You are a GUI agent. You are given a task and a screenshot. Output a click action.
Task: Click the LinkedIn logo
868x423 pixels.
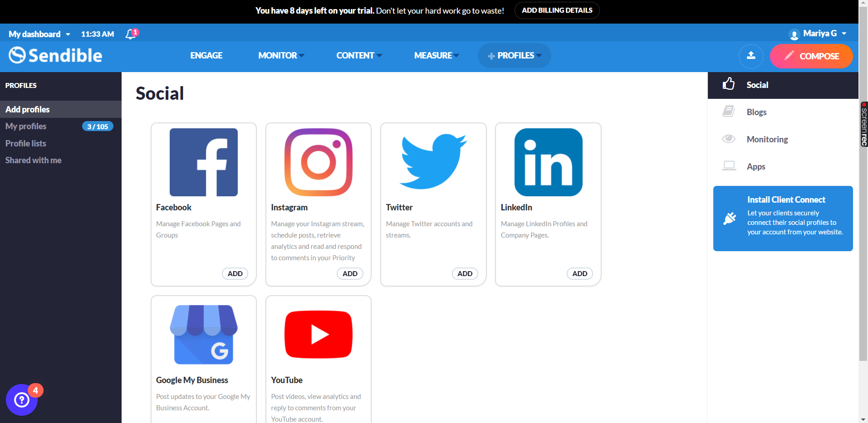pyautogui.click(x=549, y=162)
